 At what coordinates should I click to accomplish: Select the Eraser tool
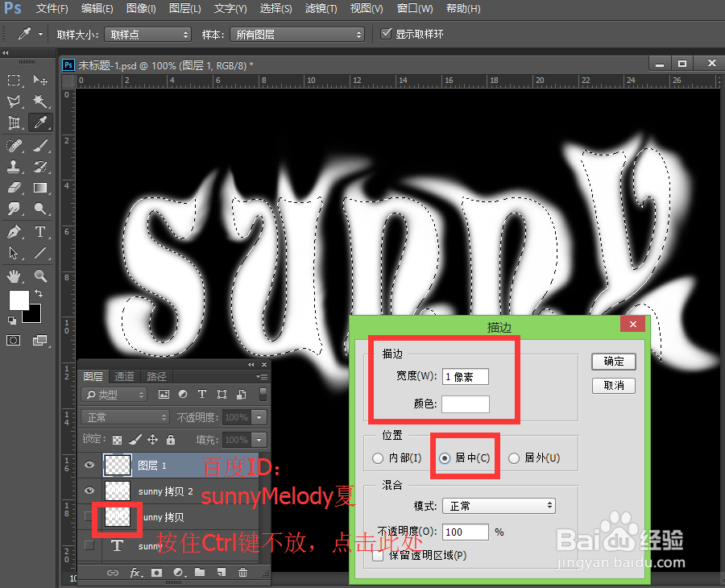[x=14, y=188]
